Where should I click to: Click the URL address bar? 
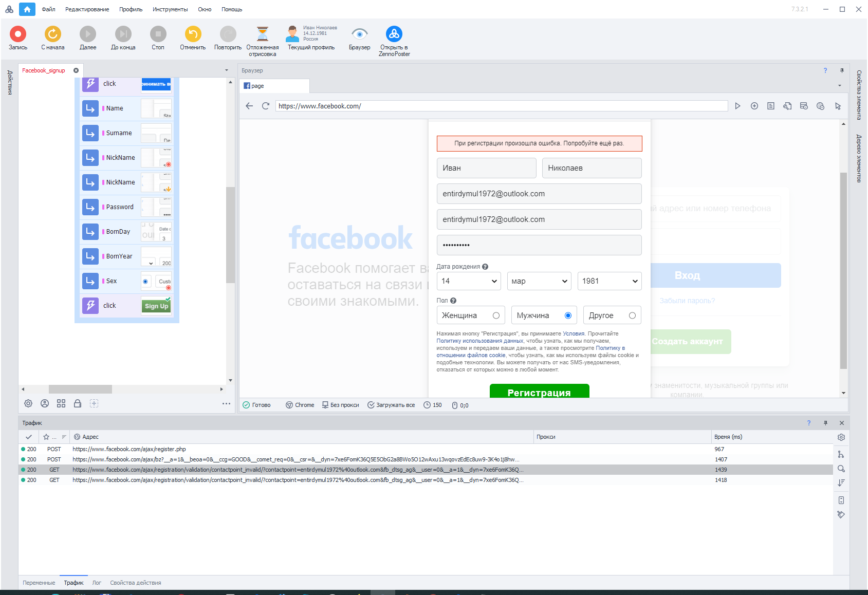click(x=502, y=106)
